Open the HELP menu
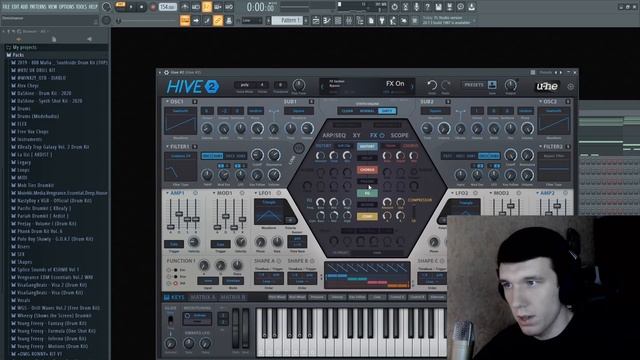This screenshot has height=360, width=640. pyautogui.click(x=93, y=7)
